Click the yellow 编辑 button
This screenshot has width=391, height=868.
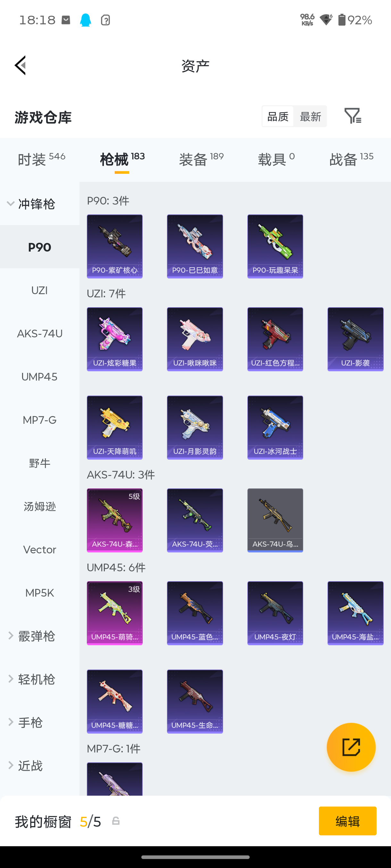(347, 821)
